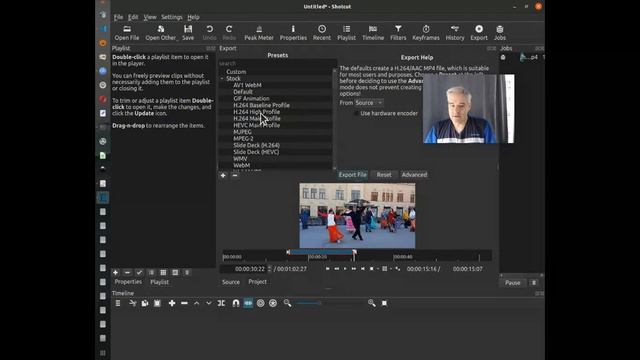
Task: Open the timeline hamburger menu icon
Action: click(118, 303)
